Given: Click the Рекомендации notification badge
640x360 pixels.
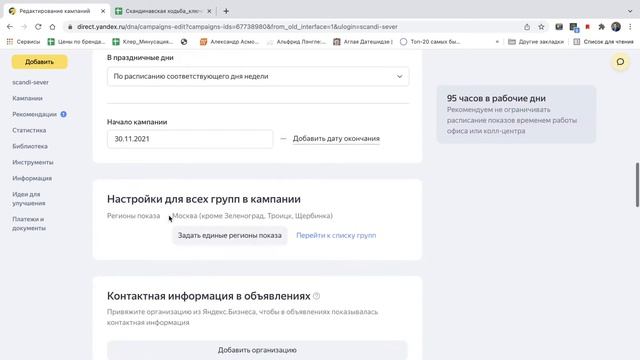Looking at the screenshot, I should pos(63,114).
